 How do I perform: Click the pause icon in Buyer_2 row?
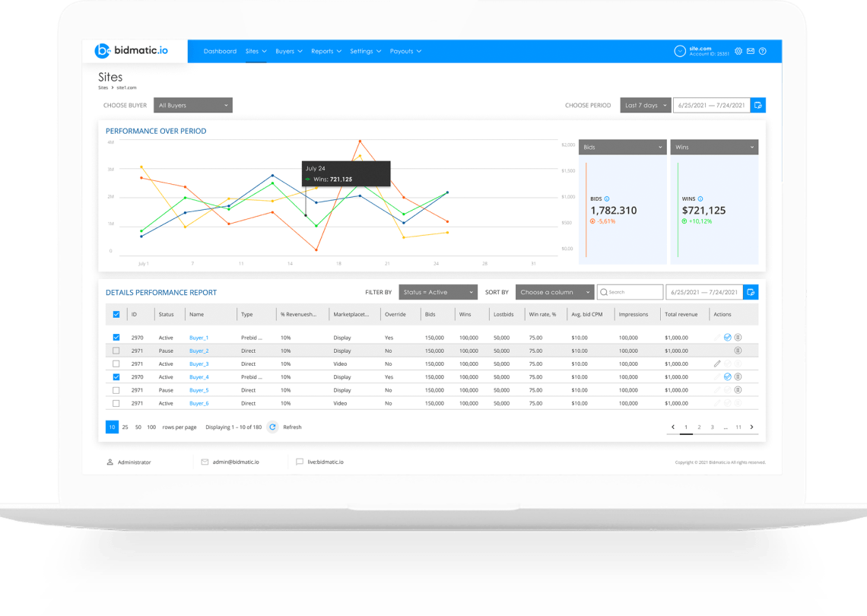pos(738,351)
